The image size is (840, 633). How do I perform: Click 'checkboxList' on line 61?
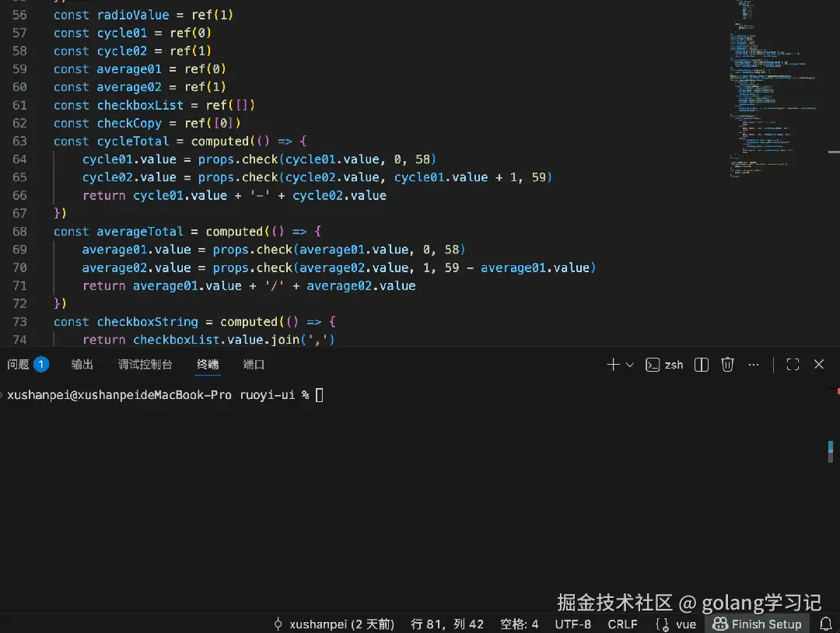(x=140, y=106)
